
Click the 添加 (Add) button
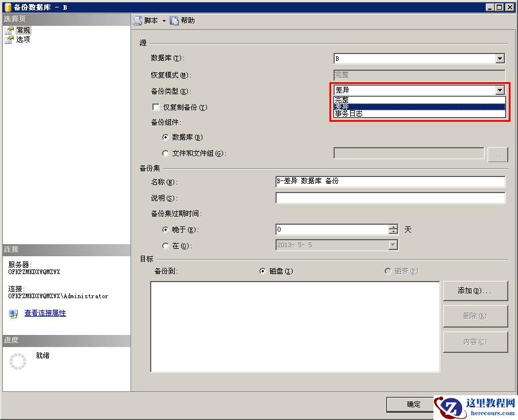point(475,291)
